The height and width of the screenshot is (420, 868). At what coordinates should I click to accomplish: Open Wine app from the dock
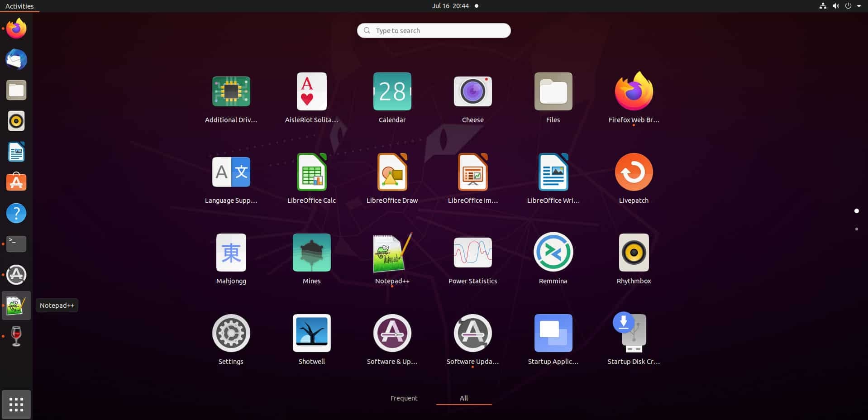[16, 336]
